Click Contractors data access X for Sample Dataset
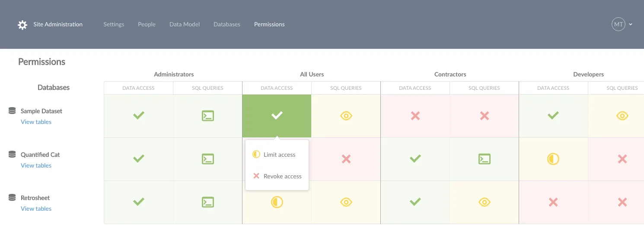Screen dimensions: 644x244 [x=415, y=116]
